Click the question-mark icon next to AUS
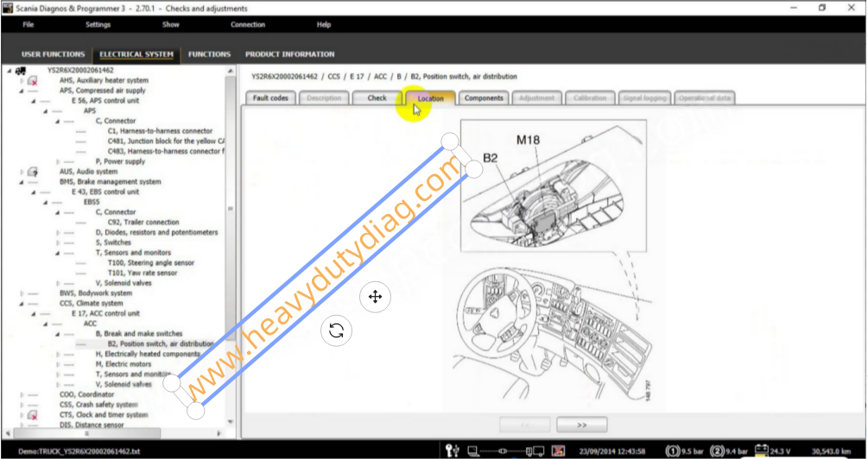 tap(32, 172)
